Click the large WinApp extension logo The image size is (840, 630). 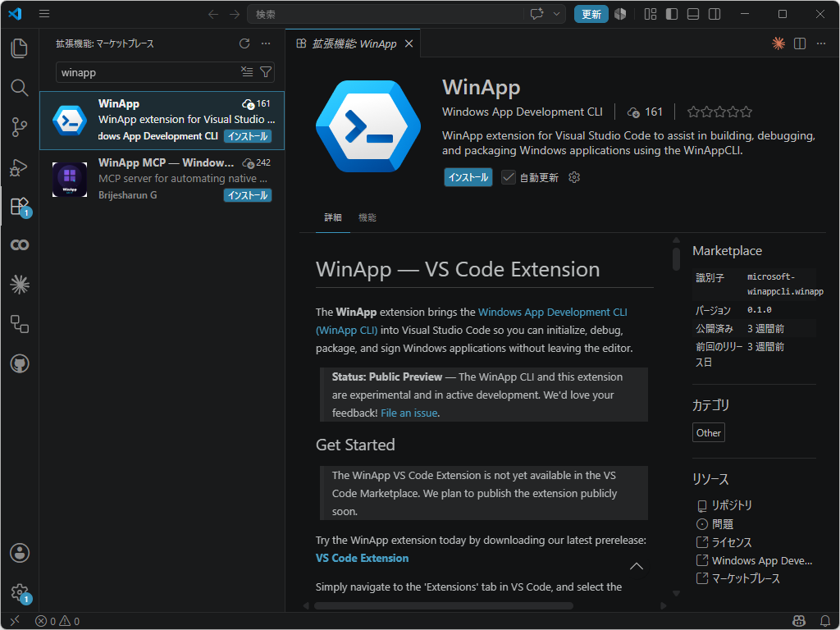point(368,126)
